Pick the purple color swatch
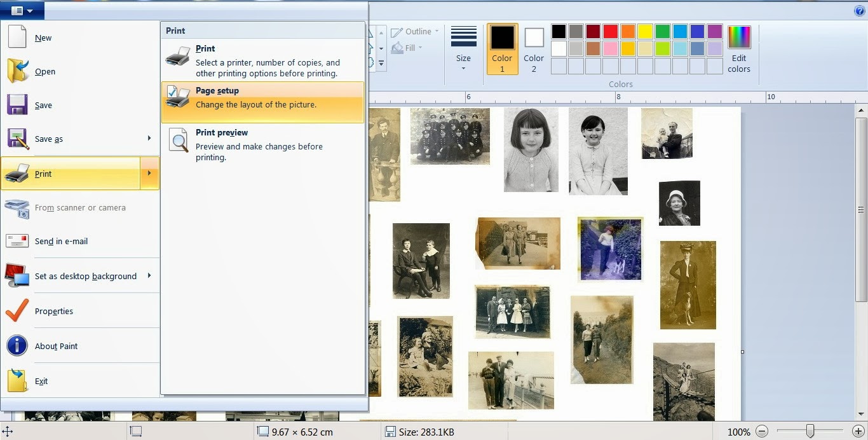The image size is (868, 440). click(x=715, y=32)
